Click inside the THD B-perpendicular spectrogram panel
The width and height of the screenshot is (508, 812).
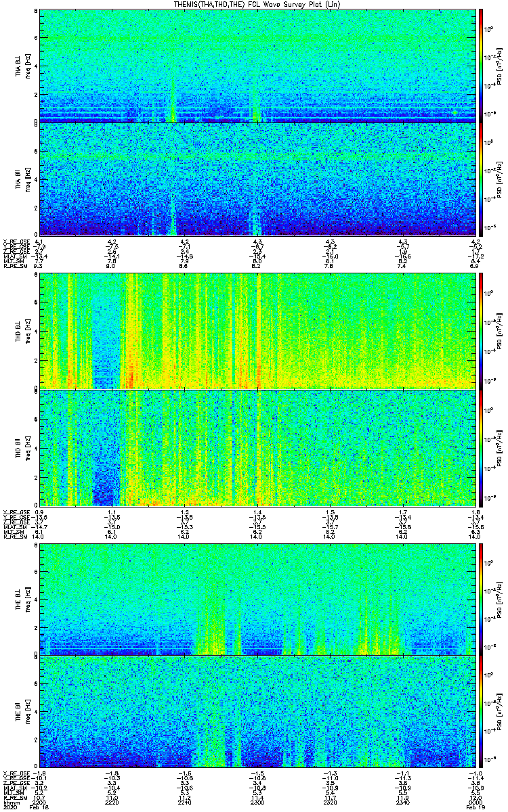click(258, 331)
